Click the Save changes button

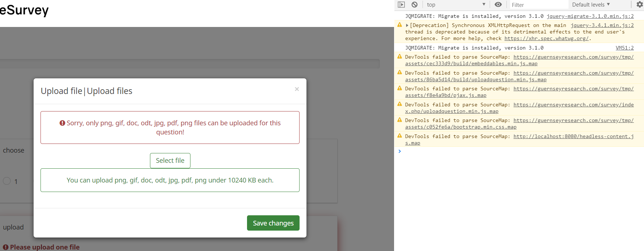(273, 223)
